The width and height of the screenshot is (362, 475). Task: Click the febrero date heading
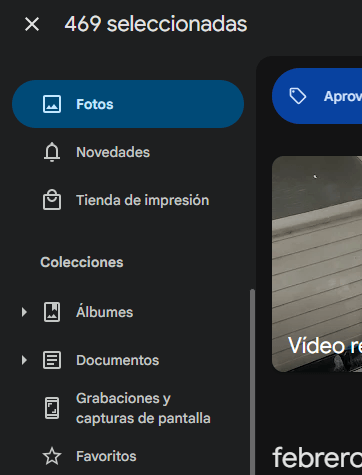tap(317, 457)
